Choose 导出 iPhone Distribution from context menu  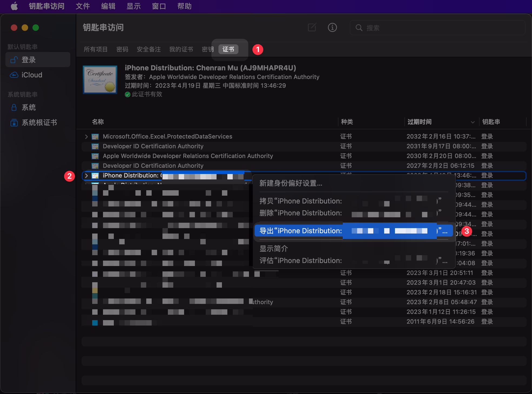click(300, 231)
